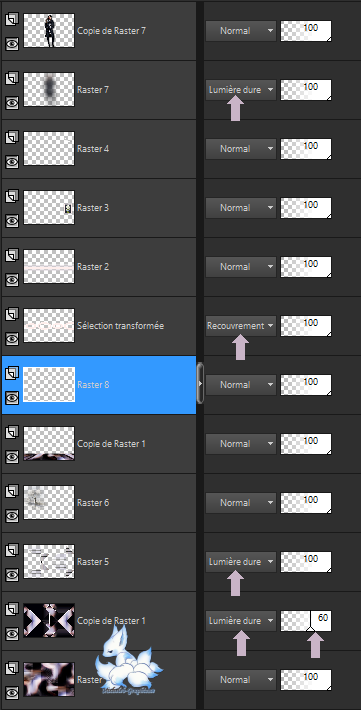Image resolution: width=361 pixels, height=710 pixels.
Task: Open Lumière dure blend mode dropdown for Raster 7
Action: 241,90
